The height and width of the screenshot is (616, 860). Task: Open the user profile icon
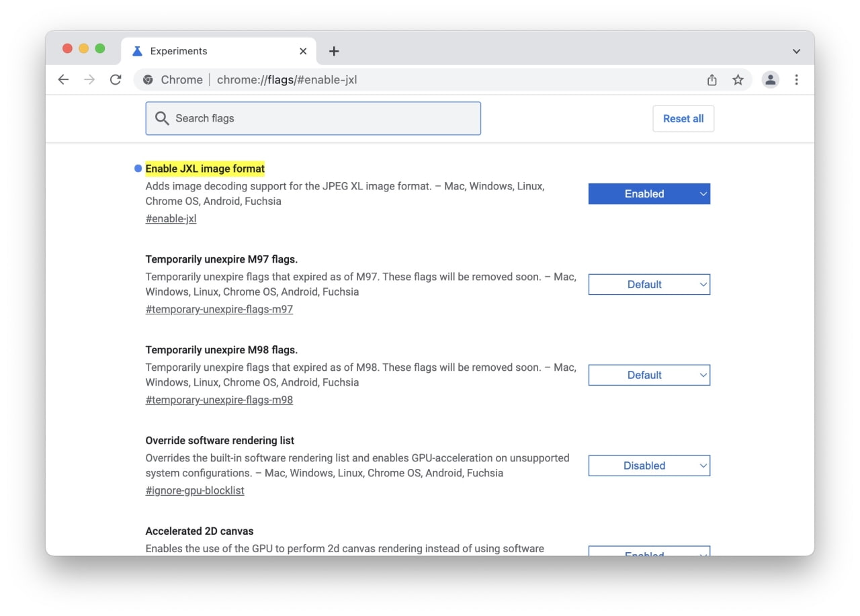pos(770,80)
